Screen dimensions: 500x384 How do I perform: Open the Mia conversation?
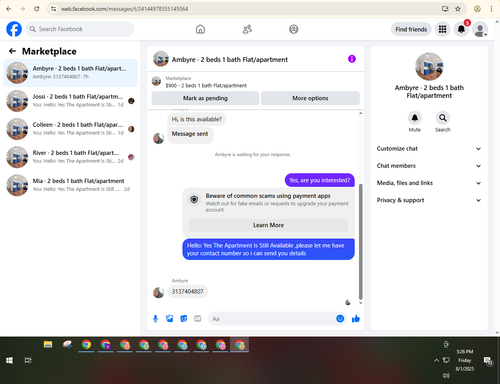pyautogui.click(x=70, y=185)
